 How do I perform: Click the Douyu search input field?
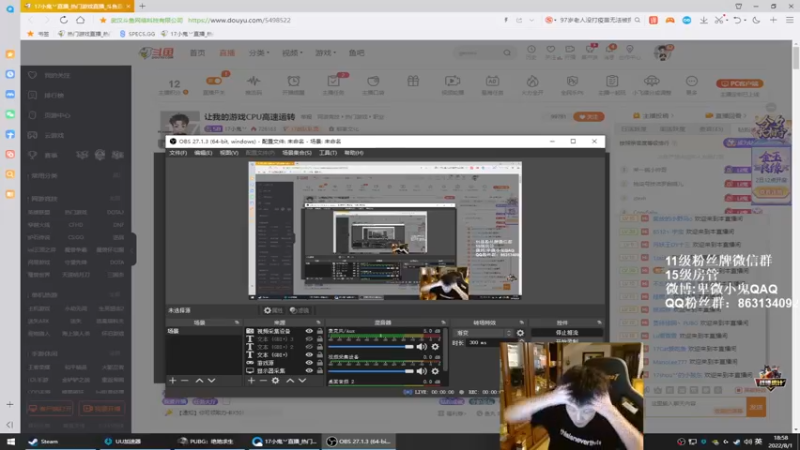pos(479,53)
